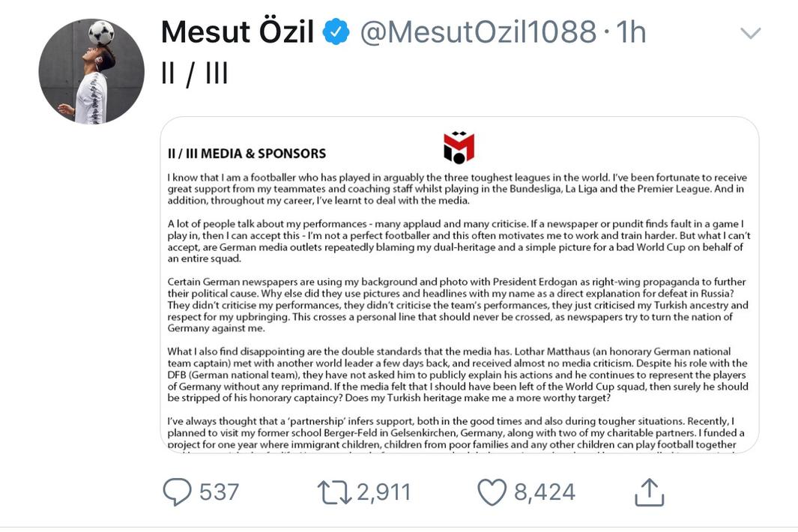Click the red and black logo in statement
The height and width of the screenshot is (532, 798).
[x=459, y=148]
